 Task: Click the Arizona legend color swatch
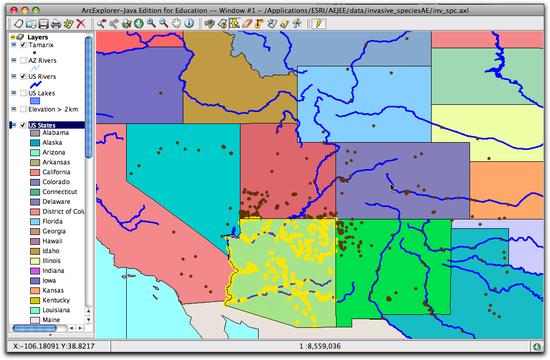coord(35,153)
